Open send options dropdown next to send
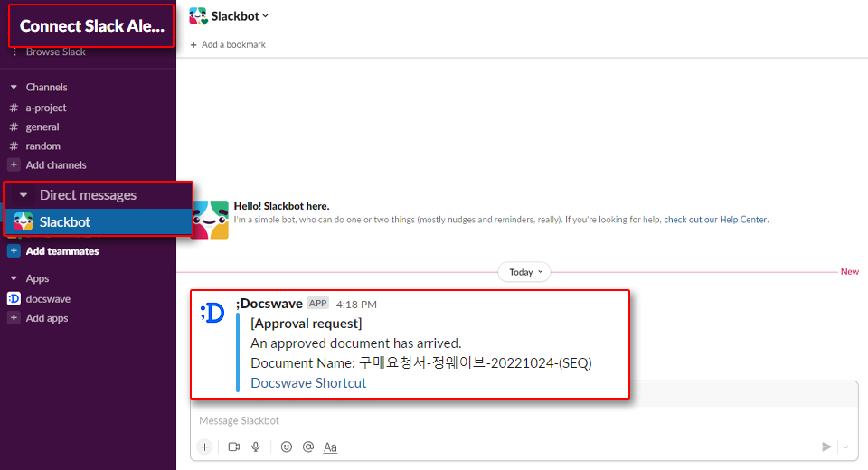 [845, 446]
